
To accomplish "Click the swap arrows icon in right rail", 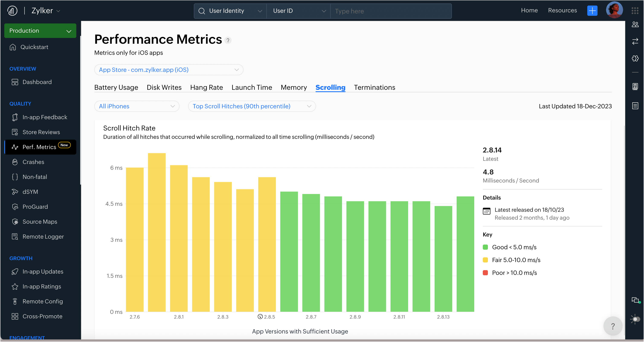I will tap(635, 41).
